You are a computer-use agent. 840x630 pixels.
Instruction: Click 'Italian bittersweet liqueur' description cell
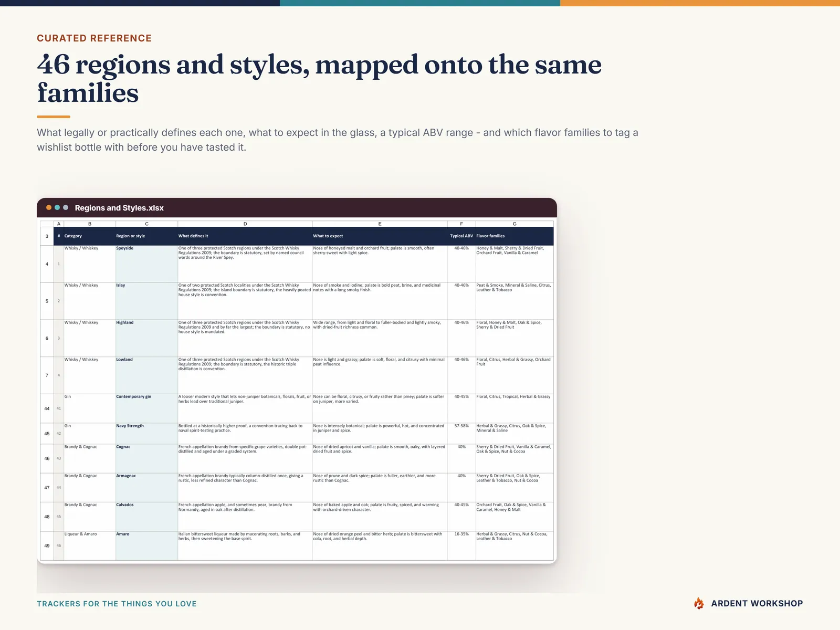point(245,545)
